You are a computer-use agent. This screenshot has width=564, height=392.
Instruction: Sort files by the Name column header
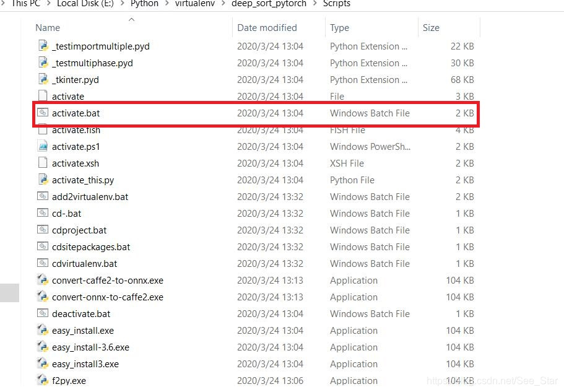[x=48, y=28]
